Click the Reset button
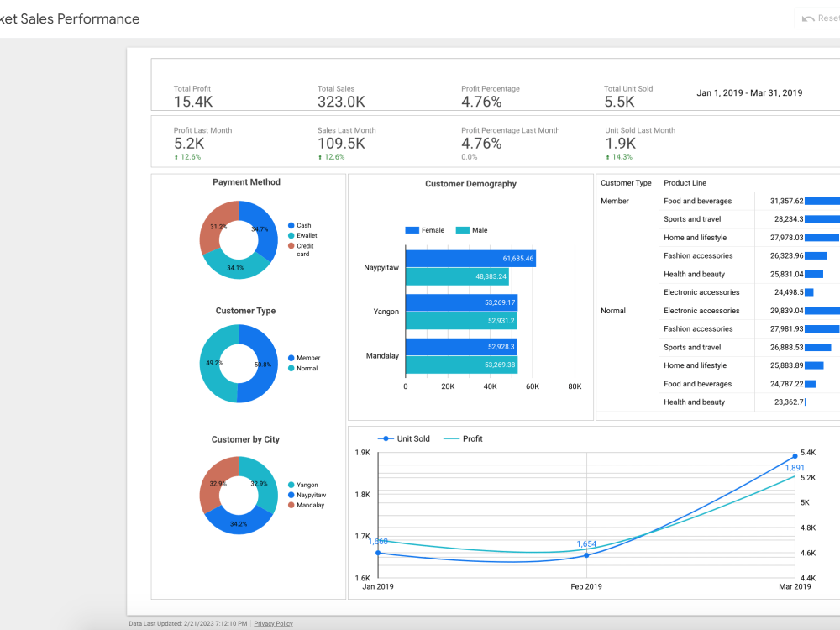840x630 pixels. coord(820,18)
